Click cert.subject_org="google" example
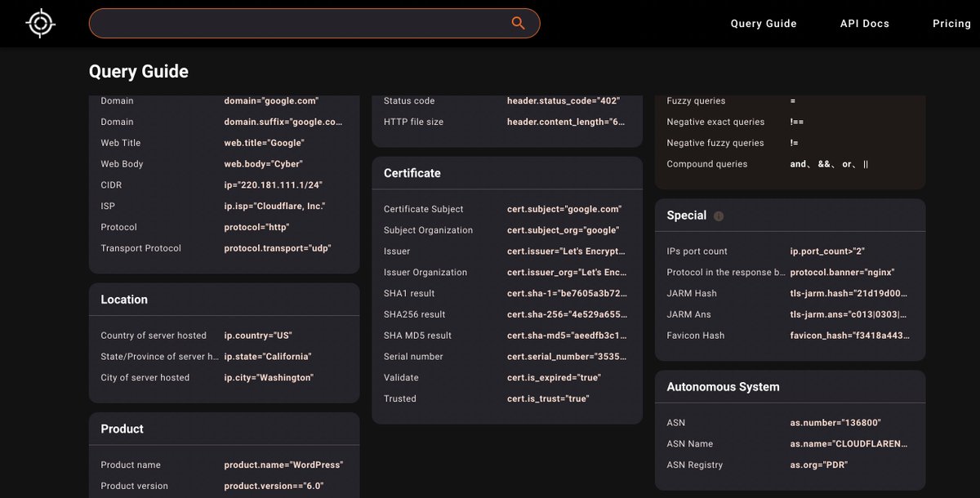This screenshot has height=498, width=980. (563, 231)
